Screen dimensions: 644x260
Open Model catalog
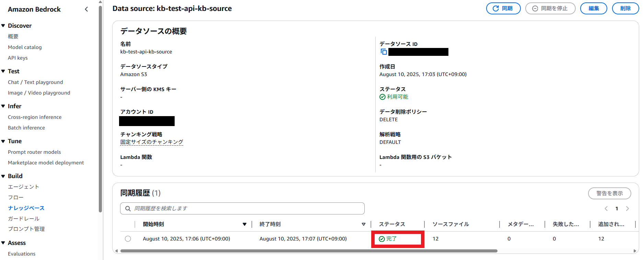point(25,47)
